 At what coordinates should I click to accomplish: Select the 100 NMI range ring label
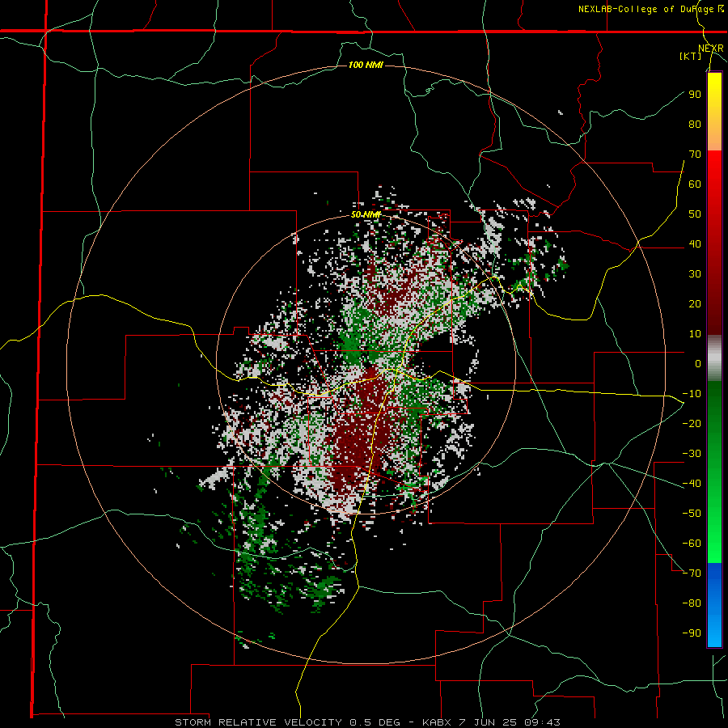tap(366, 65)
